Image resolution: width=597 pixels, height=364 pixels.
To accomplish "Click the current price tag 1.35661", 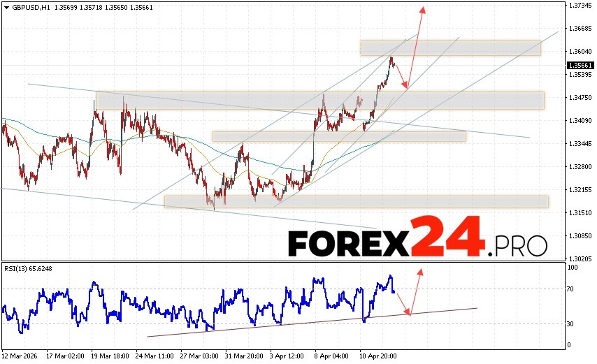I will pos(580,65).
